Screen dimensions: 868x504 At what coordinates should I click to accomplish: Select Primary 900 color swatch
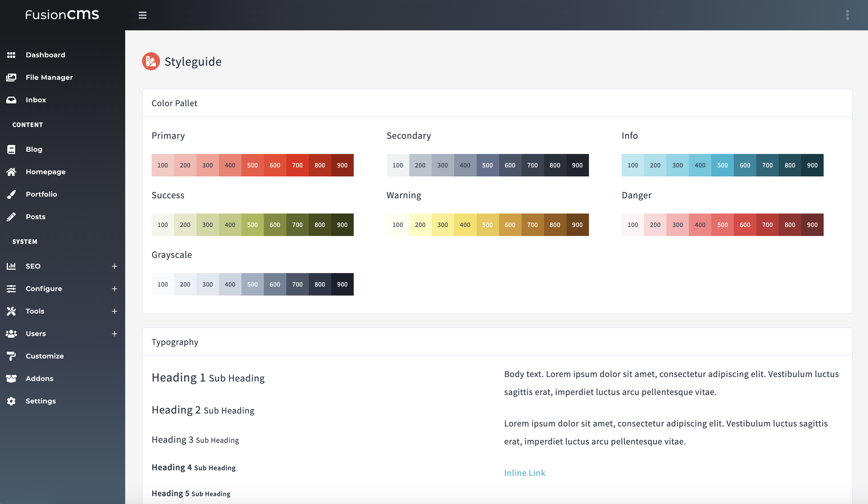pos(342,165)
